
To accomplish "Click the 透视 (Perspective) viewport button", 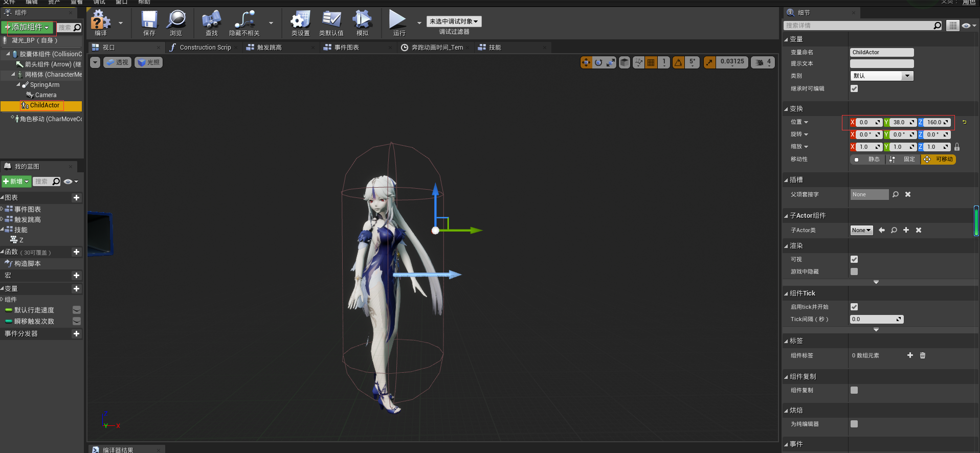I will 117,62.
